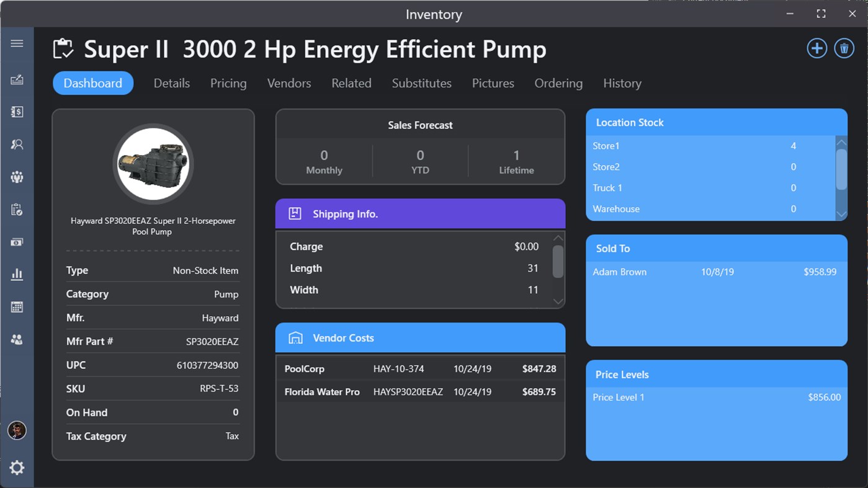
Task: Open the calendar sidebar icon
Action: point(17,307)
